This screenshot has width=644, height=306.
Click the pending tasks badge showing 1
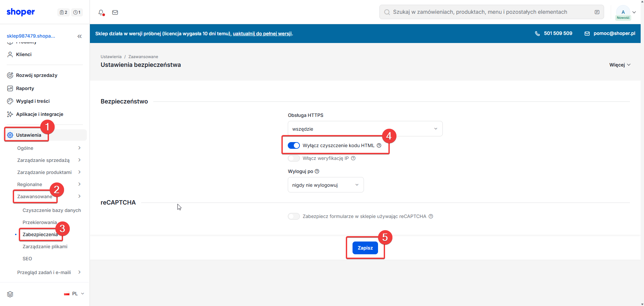(x=77, y=12)
